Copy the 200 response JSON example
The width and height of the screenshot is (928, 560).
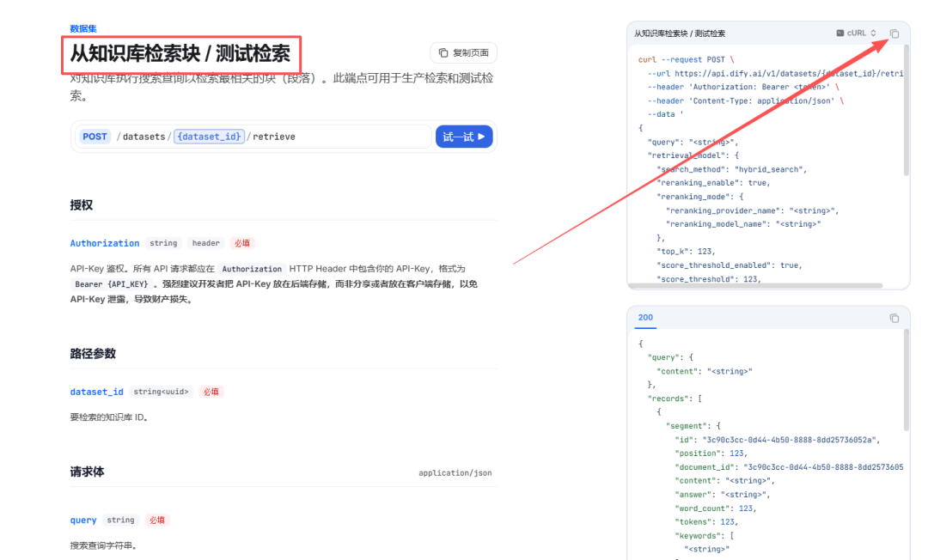point(894,318)
